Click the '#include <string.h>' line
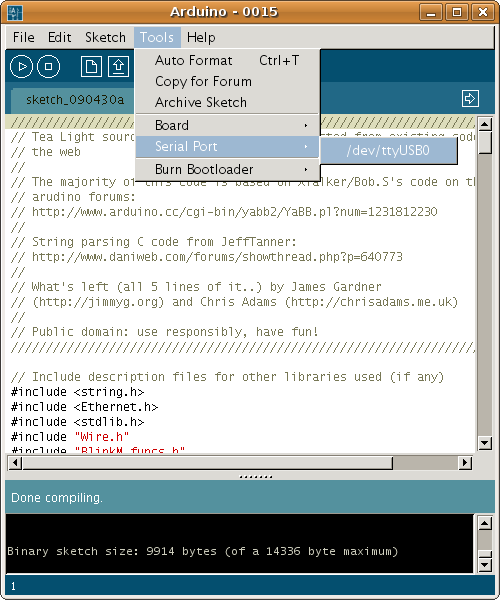This screenshot has width=500, height=600. pyautogui.click(x=78, y=392)
